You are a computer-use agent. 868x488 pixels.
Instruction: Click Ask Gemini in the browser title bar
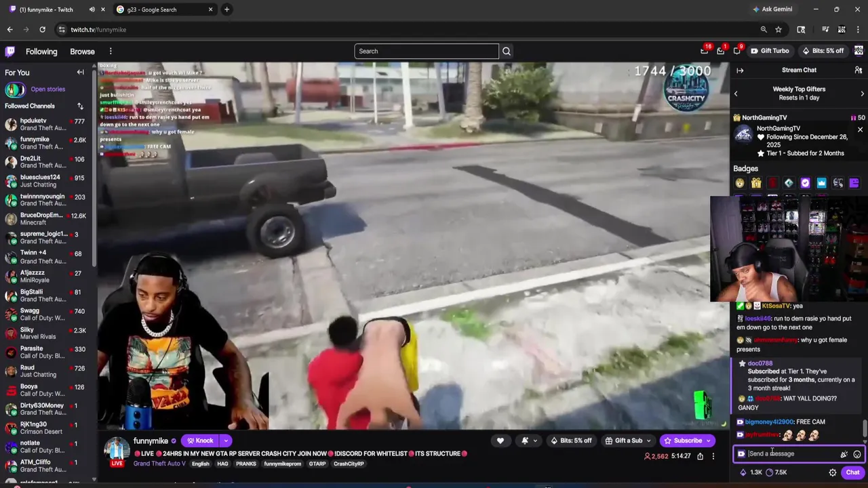click(x=772, y=9)
